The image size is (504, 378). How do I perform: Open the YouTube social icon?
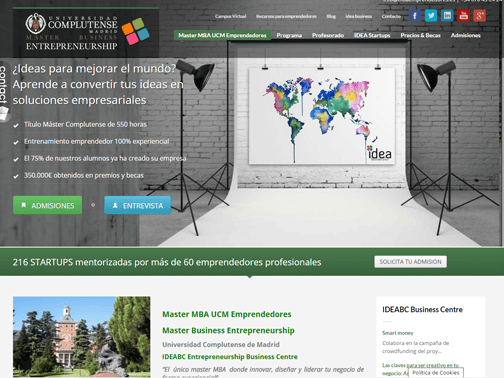coord(463,16)
